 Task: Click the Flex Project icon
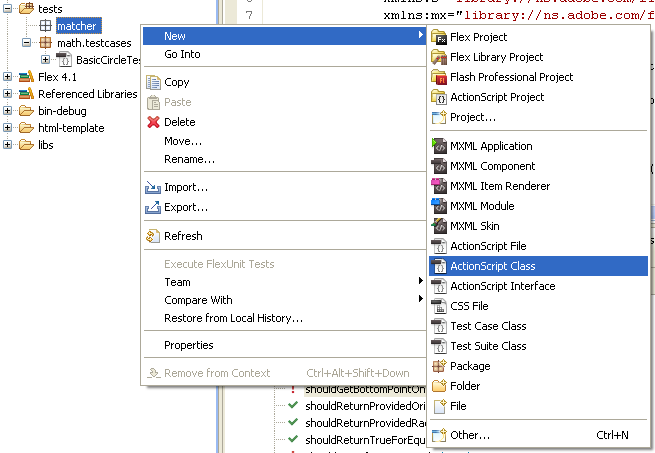[439, 37]
